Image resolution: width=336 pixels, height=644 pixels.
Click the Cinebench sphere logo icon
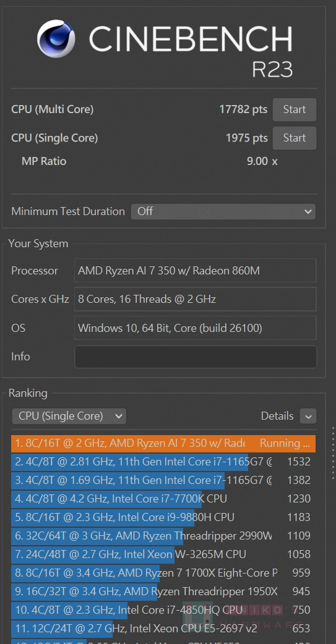[x=56, y=39]
